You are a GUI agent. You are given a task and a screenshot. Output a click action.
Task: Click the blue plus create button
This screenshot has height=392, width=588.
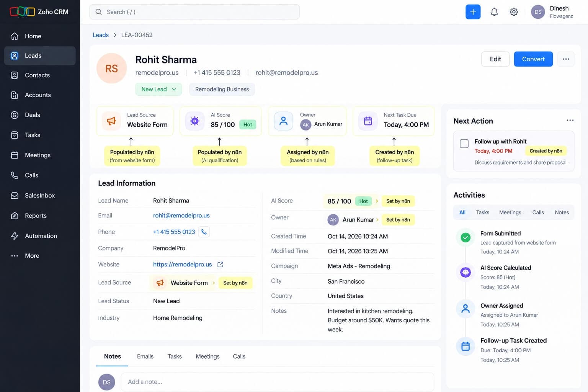473,12
